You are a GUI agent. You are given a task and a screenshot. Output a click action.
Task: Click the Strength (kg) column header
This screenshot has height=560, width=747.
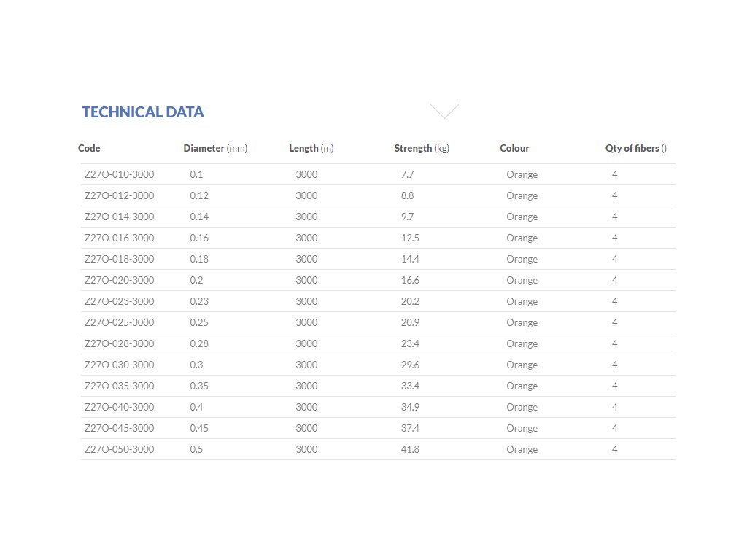pyautogui.click(x=422, y=148)
